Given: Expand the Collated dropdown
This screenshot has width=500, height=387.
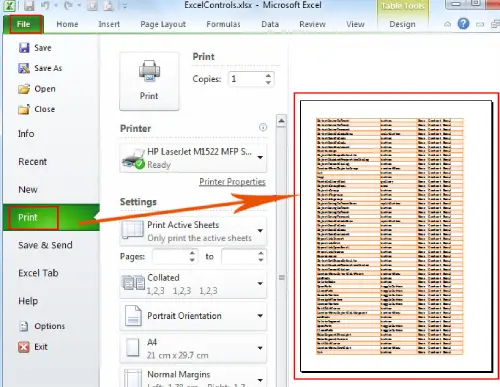Looking at the screenshot, I should click(x=260, y=283).
